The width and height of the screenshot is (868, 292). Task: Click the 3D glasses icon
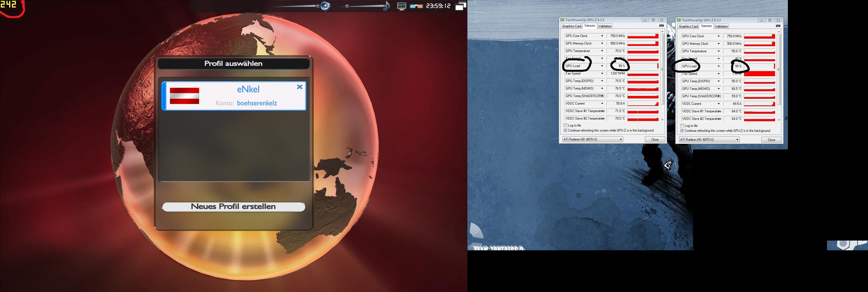(x=416, y=6)
